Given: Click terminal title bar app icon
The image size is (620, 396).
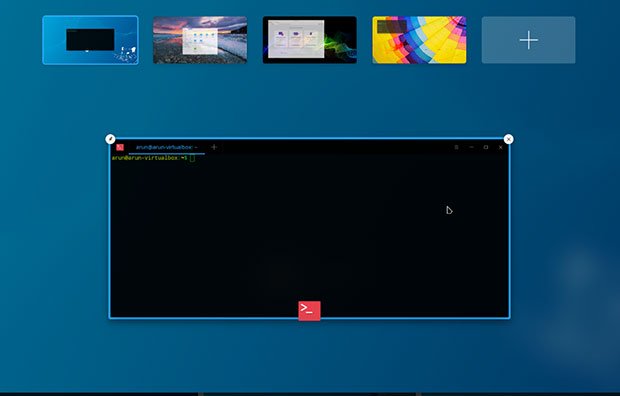Looking at the screenshot, I should pyautogui.click(x=120, y=147).
